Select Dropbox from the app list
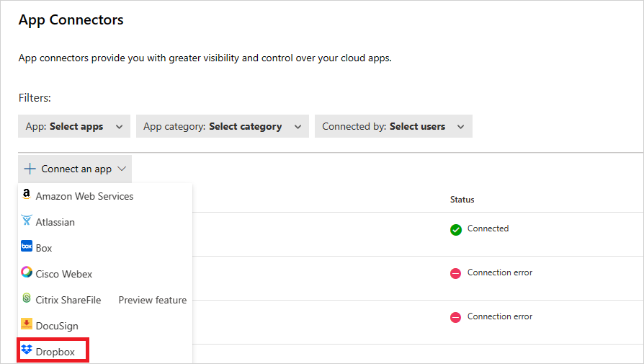This screenshot has width=644, height=364. pyautogui.click(x=55, y=352)
